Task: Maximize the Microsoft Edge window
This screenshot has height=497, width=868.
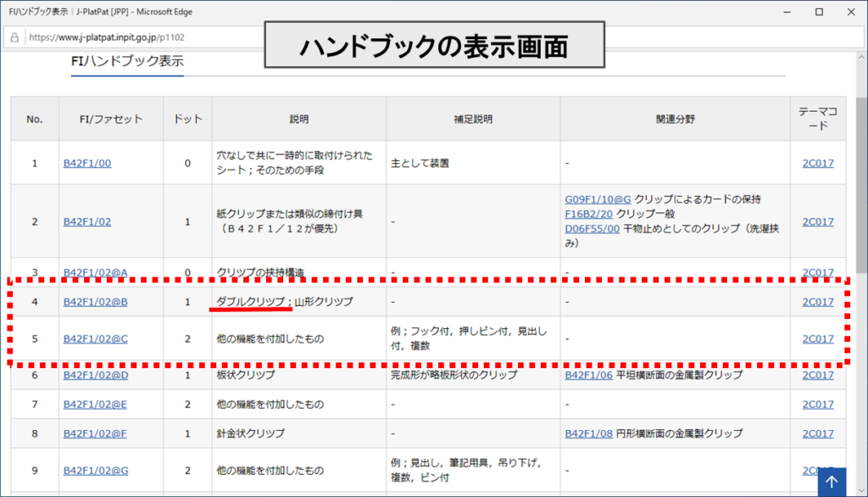Action: [x=819, y=12]
